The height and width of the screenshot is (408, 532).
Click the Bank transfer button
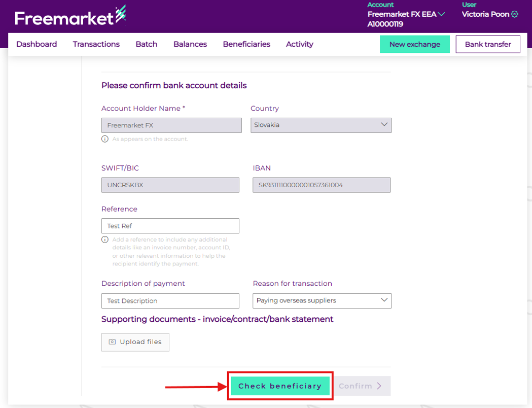488,44
